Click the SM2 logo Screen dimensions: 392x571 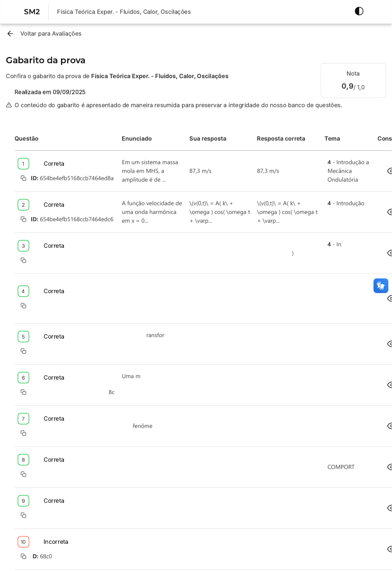[x=32, y=12]
